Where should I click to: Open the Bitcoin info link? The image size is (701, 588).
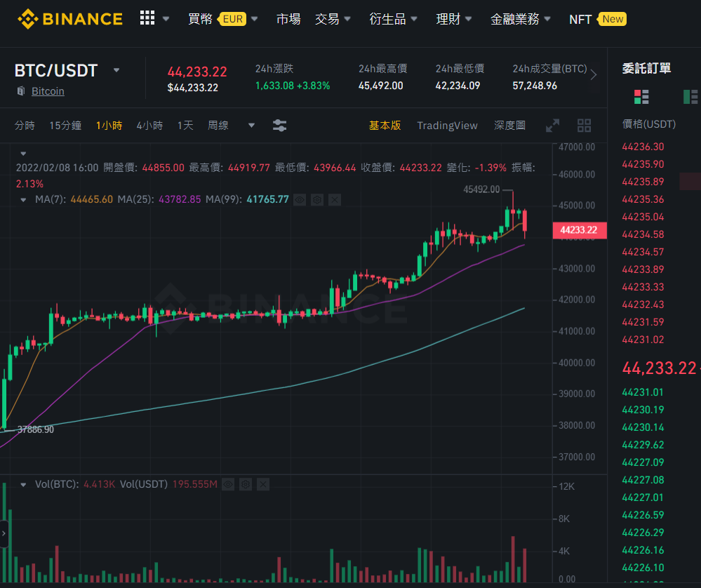click(48, 91)
